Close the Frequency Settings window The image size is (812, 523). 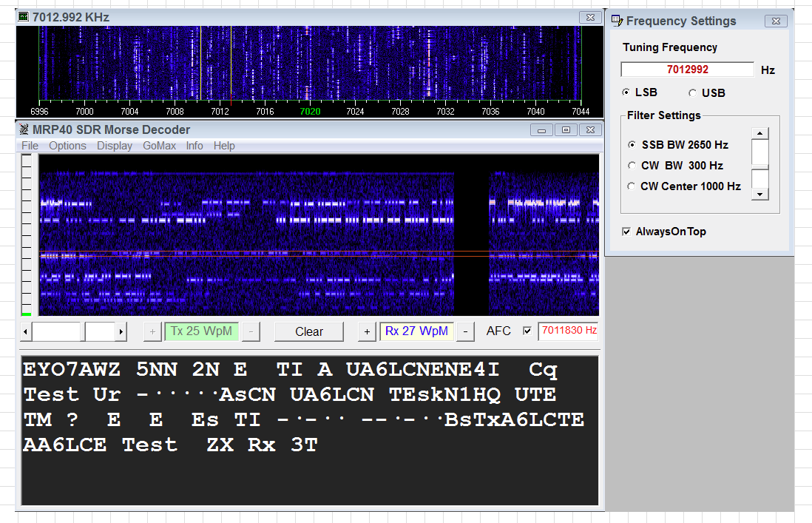[x=776, y=21]
